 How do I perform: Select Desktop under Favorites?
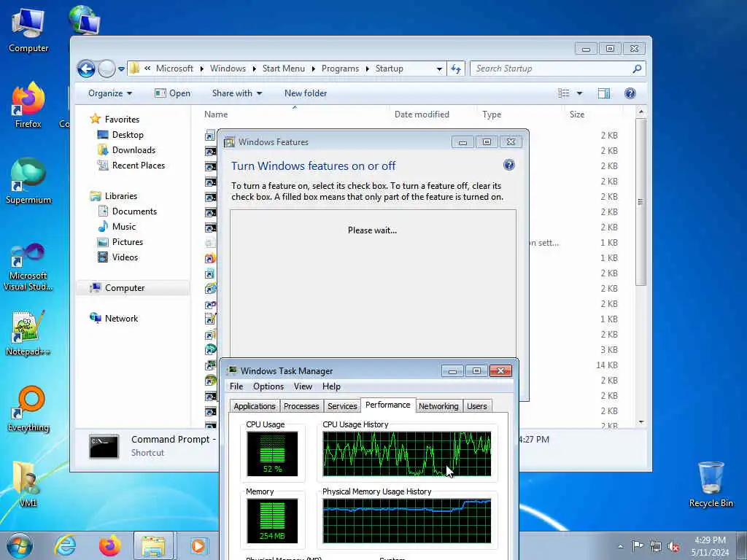click(x=120, y=135)
